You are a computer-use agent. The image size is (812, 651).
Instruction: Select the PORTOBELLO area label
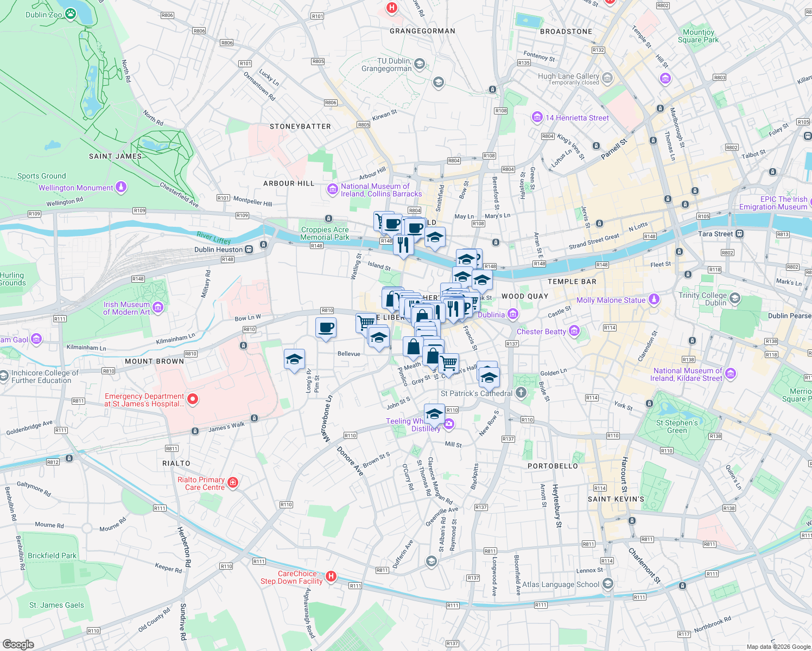553,466
